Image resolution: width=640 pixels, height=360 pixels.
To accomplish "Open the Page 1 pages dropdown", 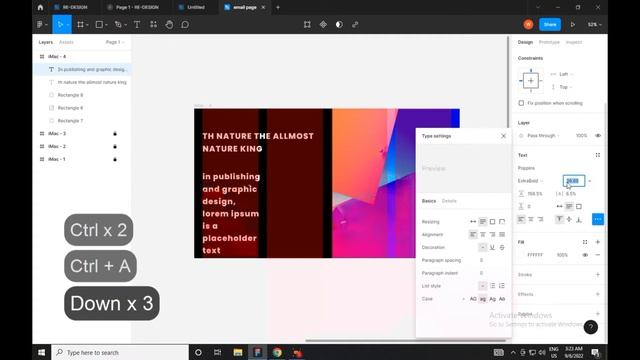I will tap(115, 42).
